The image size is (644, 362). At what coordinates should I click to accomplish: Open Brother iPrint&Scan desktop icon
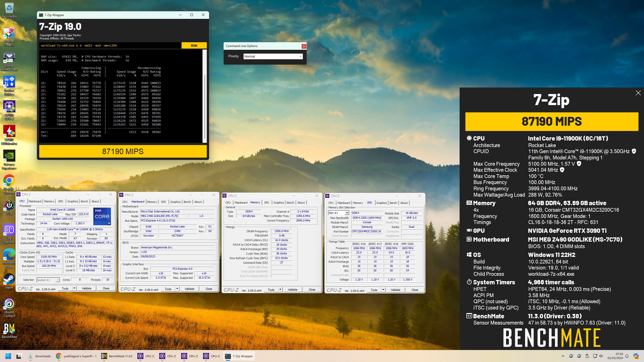(9, 62)
